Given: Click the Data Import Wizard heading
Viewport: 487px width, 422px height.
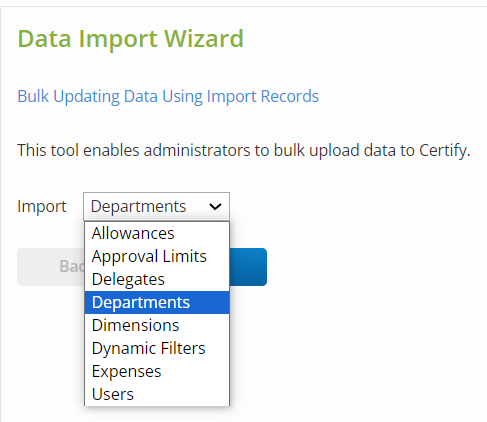Looking at the screenshot, I should 131,39.
